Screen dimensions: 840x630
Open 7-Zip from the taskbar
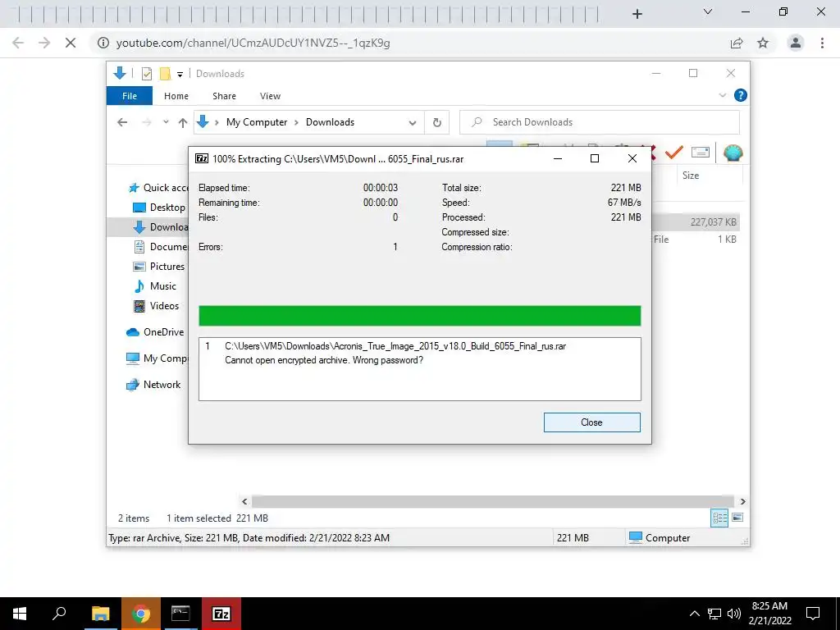(221, 614)
